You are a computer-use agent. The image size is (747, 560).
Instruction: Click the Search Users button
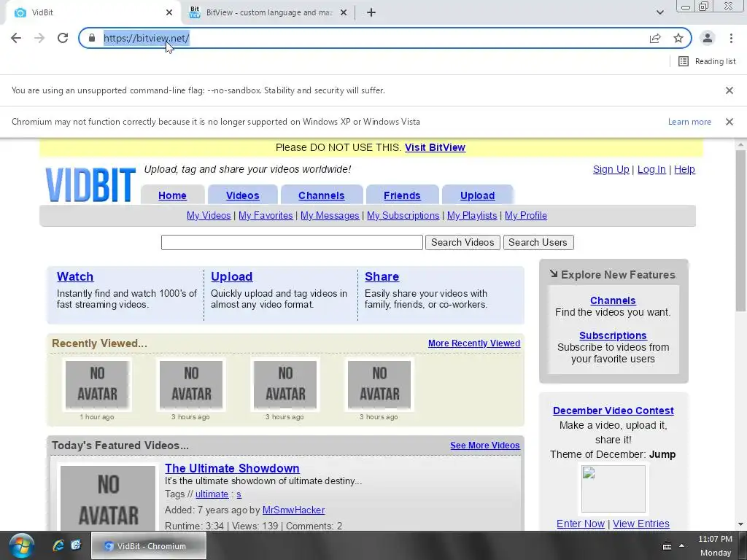(x=538, y=242)
